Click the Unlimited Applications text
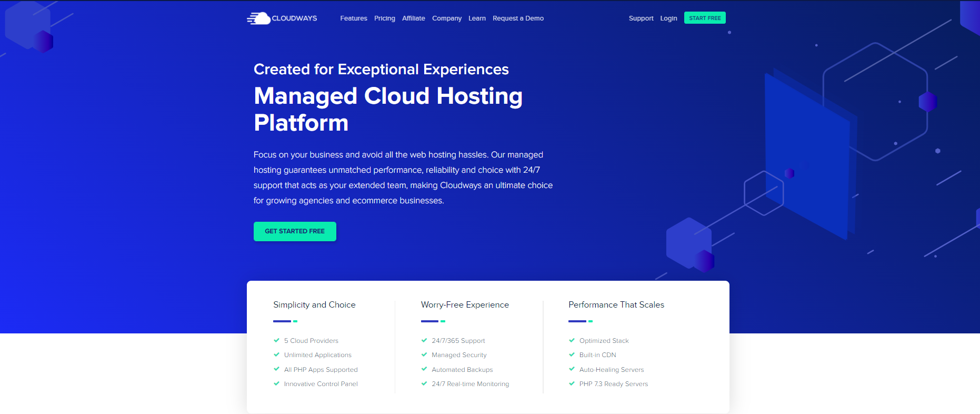Image resolution: width=980 pixels, height=414 pixels. (x=318, y=355)
